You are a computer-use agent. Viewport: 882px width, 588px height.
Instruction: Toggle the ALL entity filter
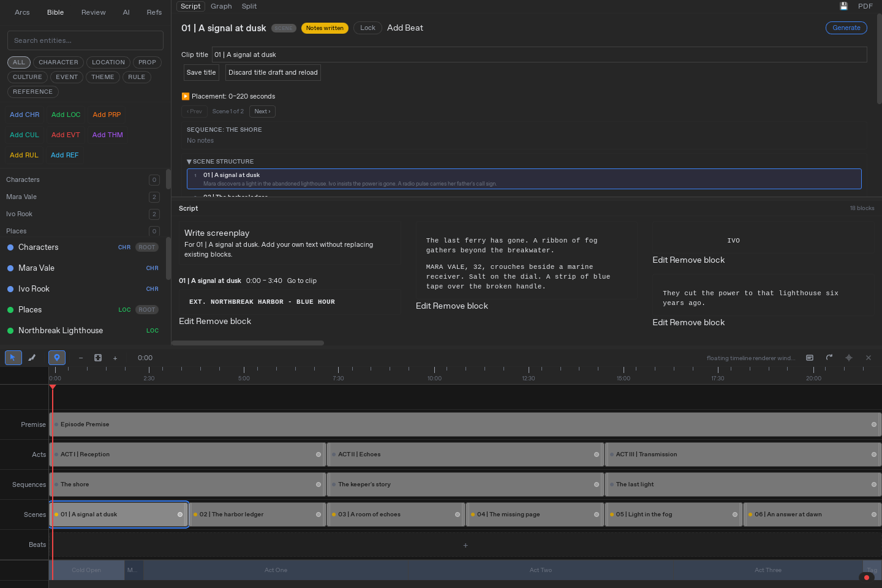point(19,62)
